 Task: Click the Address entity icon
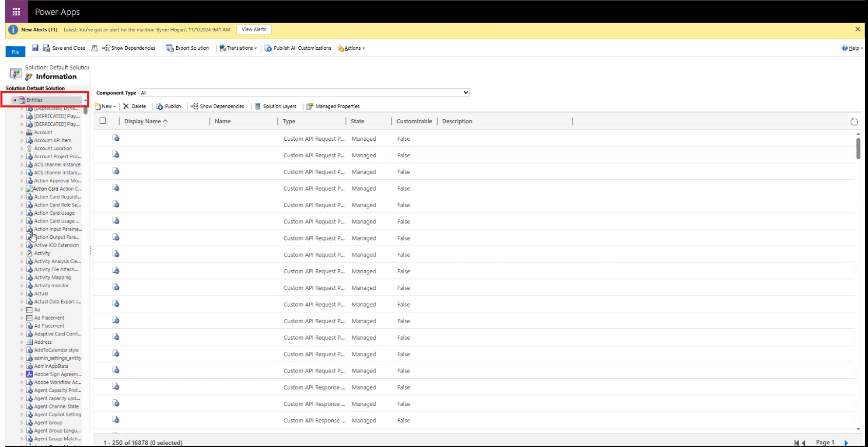29,342
